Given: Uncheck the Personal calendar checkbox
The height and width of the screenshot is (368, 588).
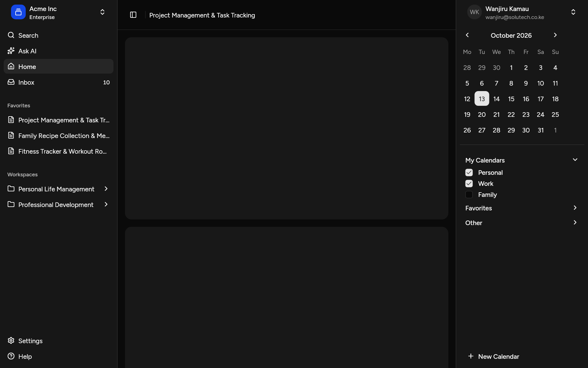Looking at the screenshot, I should pos(469,172).
